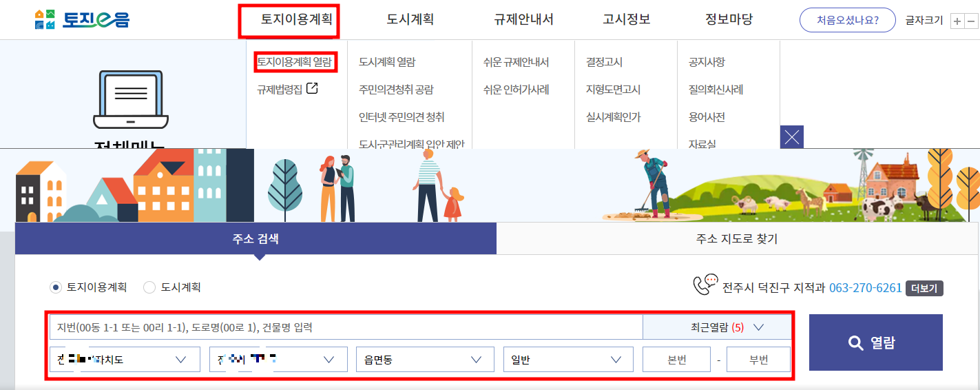This screenshot has width=980, height=390.
Task: Open 주민의견청취 공람 link
Action: point(396,90)
